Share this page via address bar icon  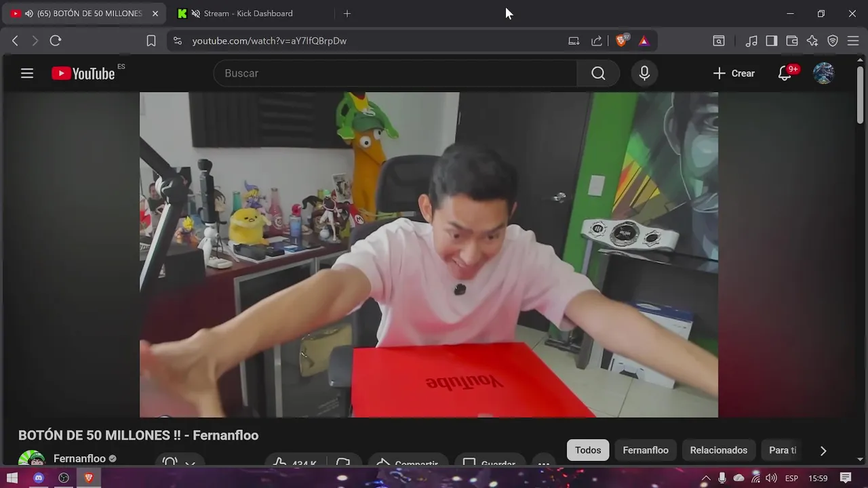pyautogui.click(x=597, y=41)
